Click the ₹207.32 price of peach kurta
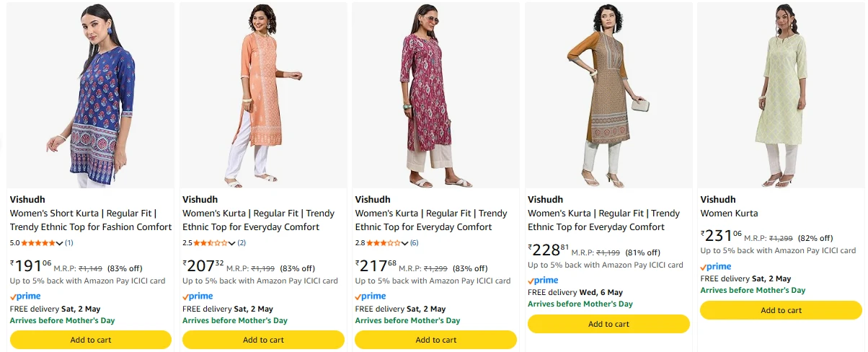 tap(203, 266)
